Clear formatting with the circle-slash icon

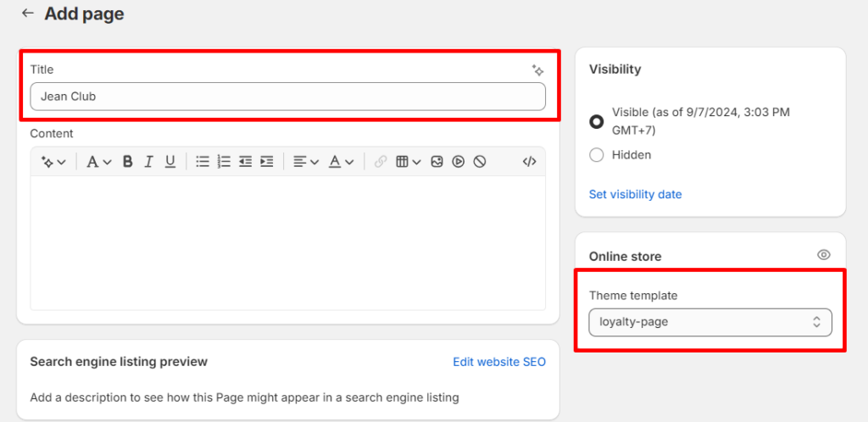[480, 161]
